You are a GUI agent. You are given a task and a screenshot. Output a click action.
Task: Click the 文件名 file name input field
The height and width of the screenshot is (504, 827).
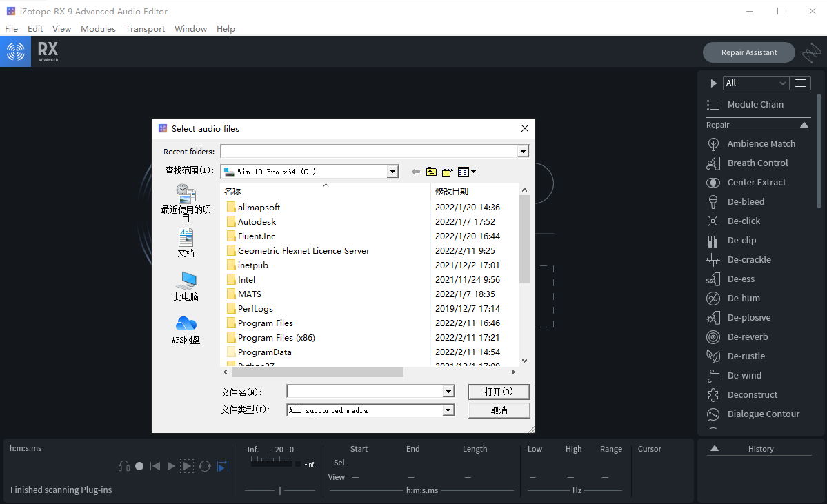coord(365,391)
